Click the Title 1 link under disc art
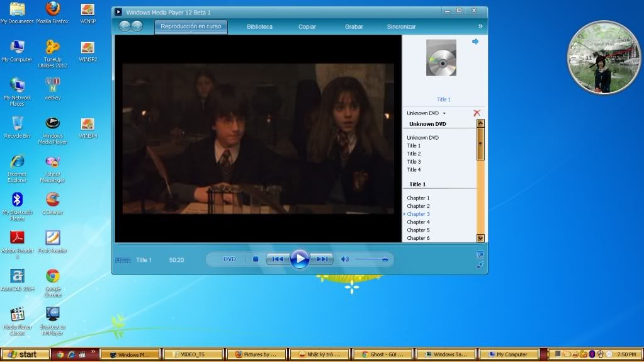This screenshot has width=644, height=362. click(x=444, y=99)
